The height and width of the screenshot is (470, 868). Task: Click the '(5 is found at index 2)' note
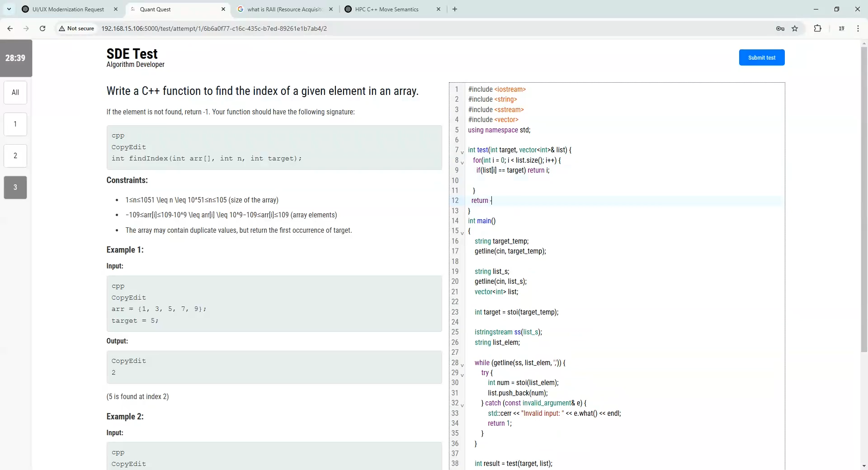tap(137, 397)
